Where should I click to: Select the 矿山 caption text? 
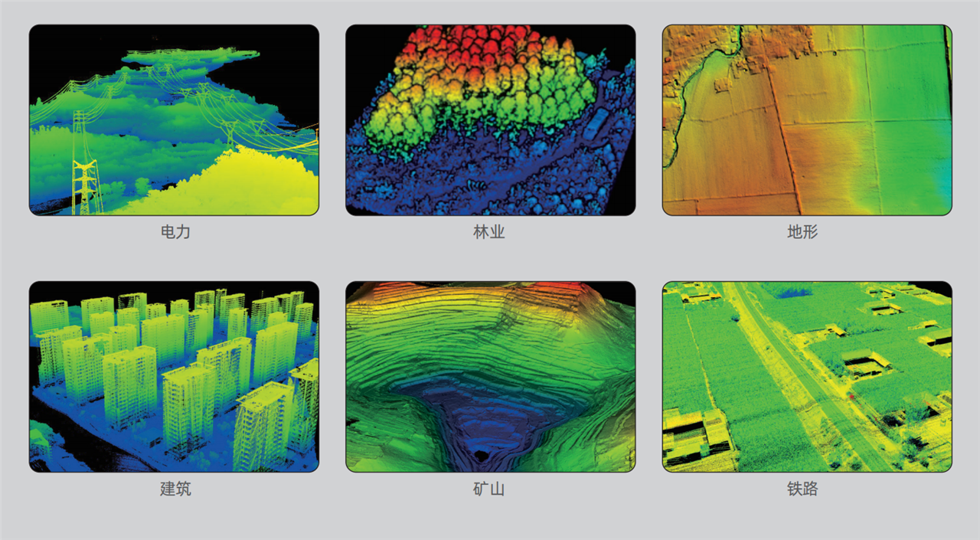coord(489,489)
